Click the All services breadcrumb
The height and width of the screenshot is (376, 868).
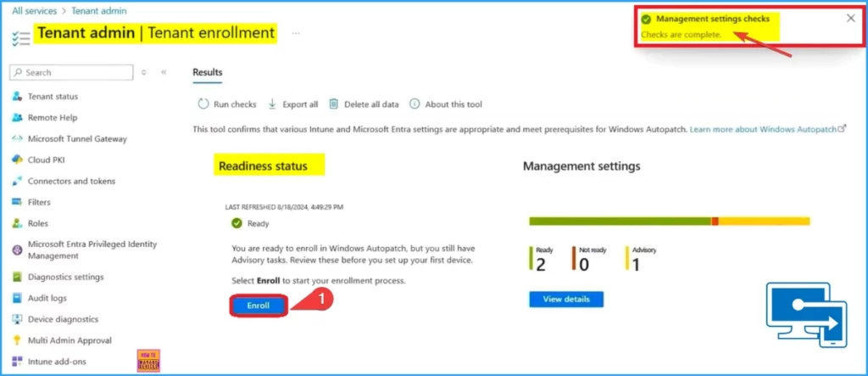point(34,10)
